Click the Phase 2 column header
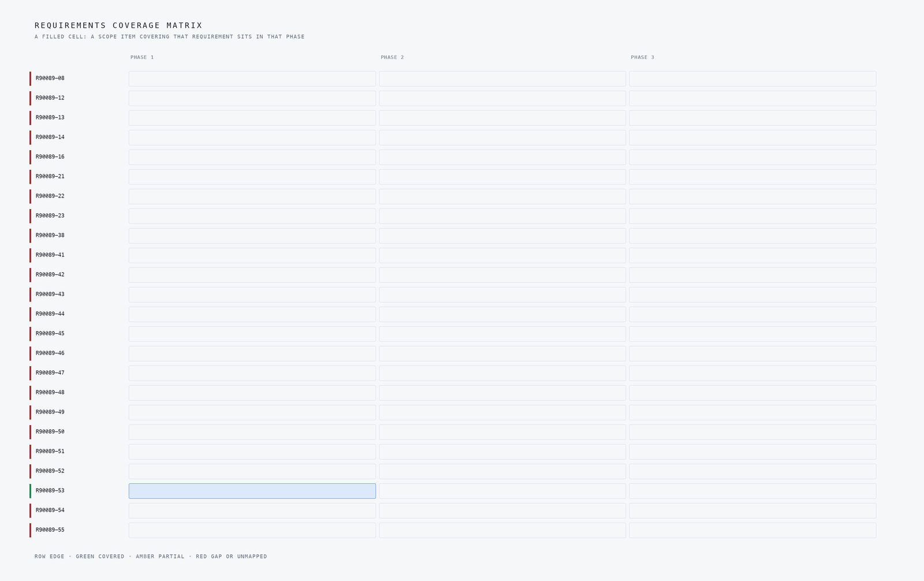This screenshot has width=924, height=581. click(x=392, y=57)
